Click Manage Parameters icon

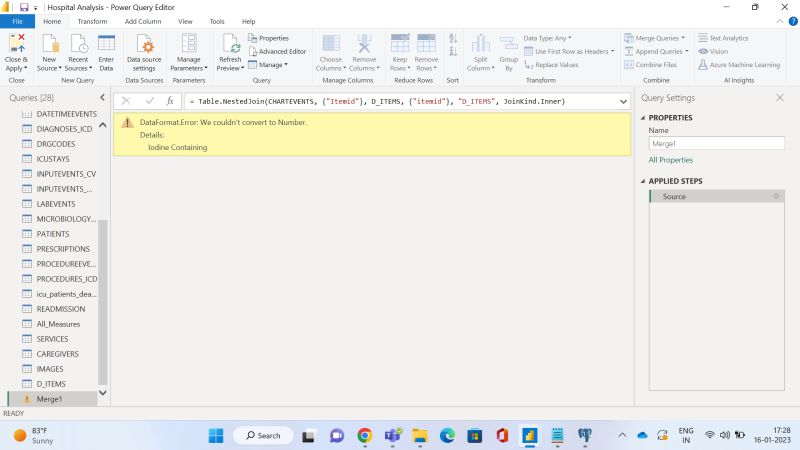click(x=189, y=44)
